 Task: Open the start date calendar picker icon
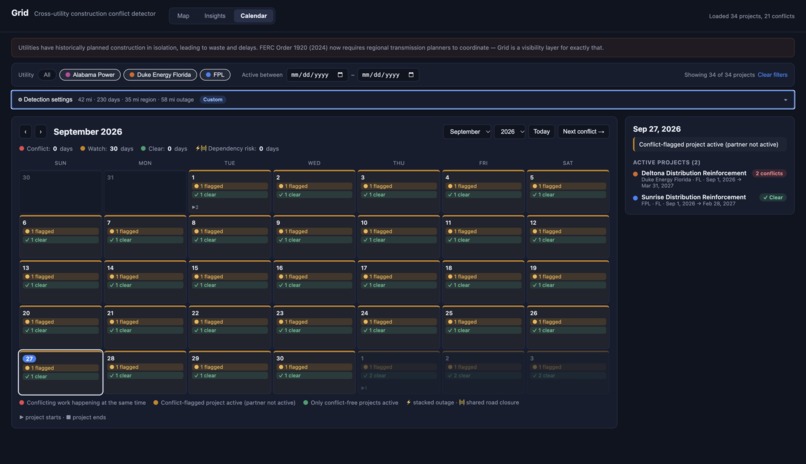coord(340,75)
